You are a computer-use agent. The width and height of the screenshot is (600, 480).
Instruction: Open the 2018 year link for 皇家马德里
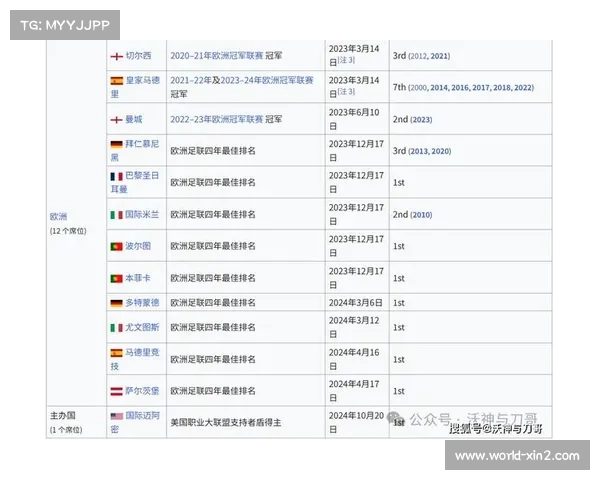(502, 88)
